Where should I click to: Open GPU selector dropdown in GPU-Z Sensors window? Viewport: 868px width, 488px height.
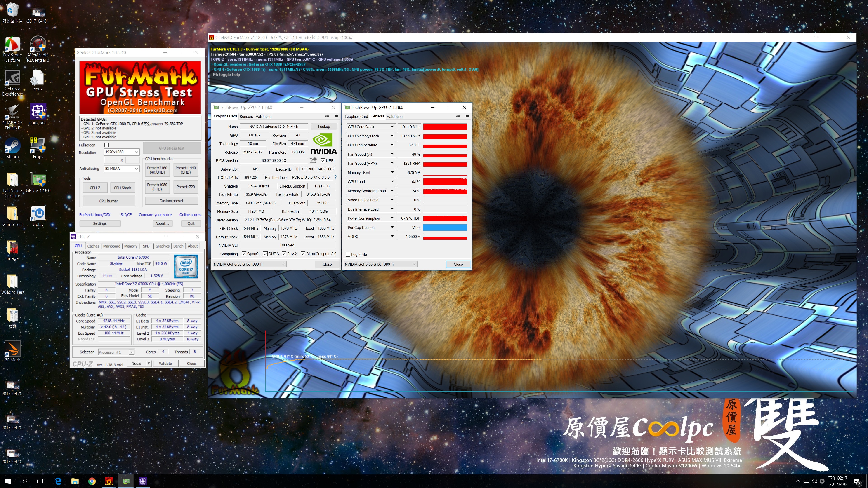380,264
